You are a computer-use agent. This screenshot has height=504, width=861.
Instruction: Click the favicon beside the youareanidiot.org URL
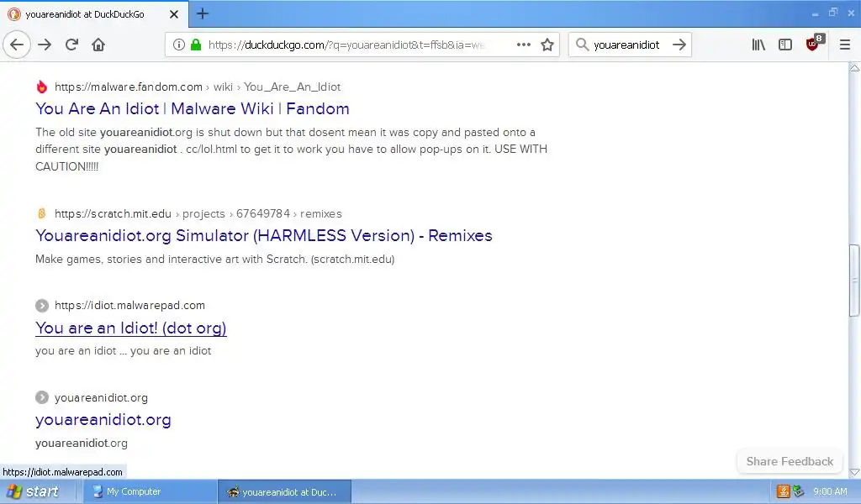42,397
